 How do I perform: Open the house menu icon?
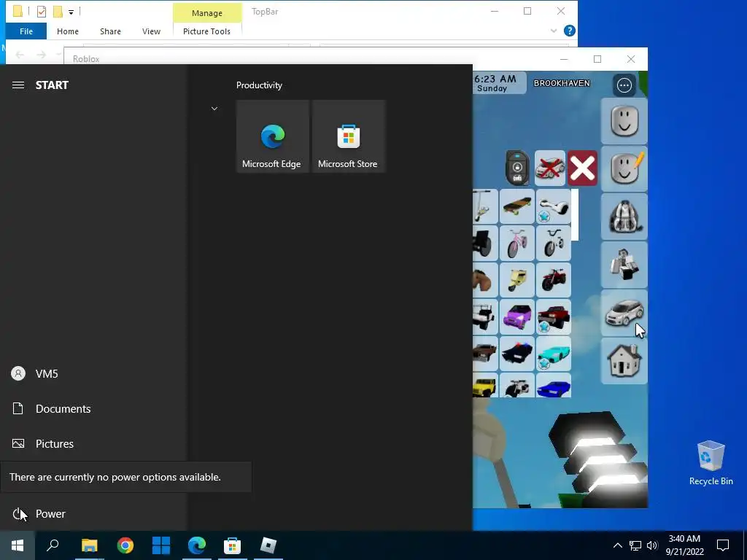click(624, 361)
